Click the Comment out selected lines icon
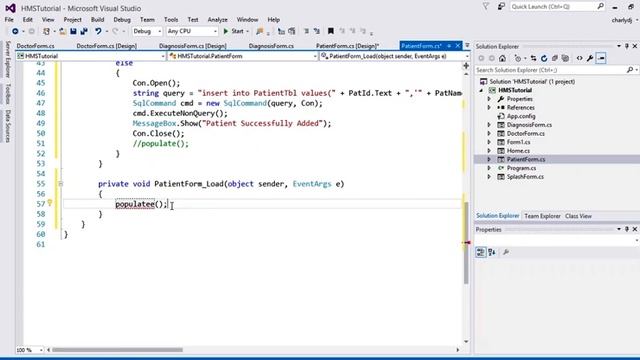 tap(306, 31)
